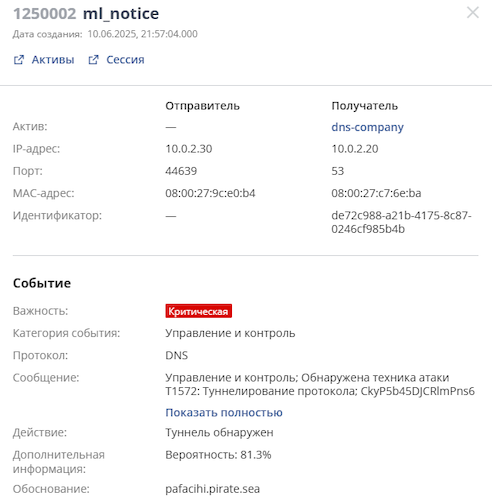Expand message with Показать полностью
This screenshot has width=492, height=500.
tap(224, 413)
